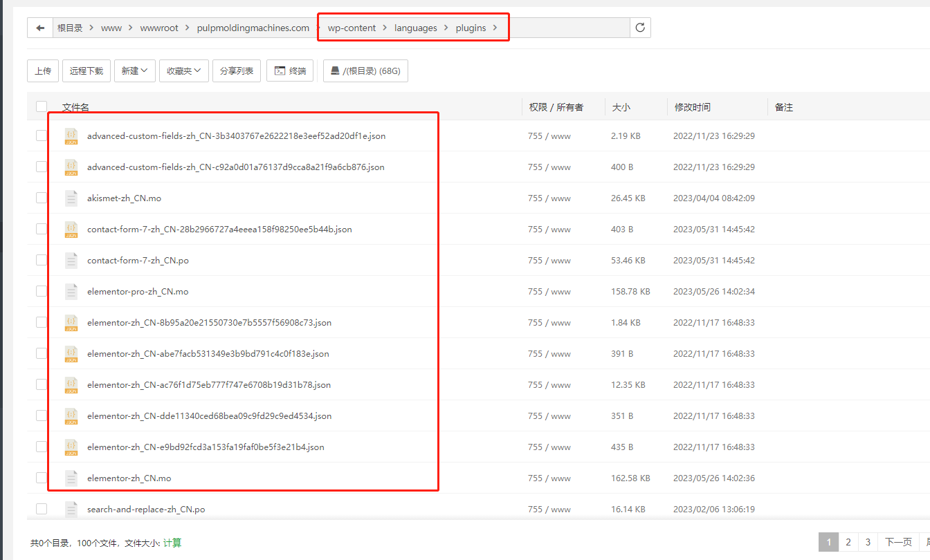930x560 pixels.
Task: Go to page 2 of file list
Action: click(x=848, y=542)
